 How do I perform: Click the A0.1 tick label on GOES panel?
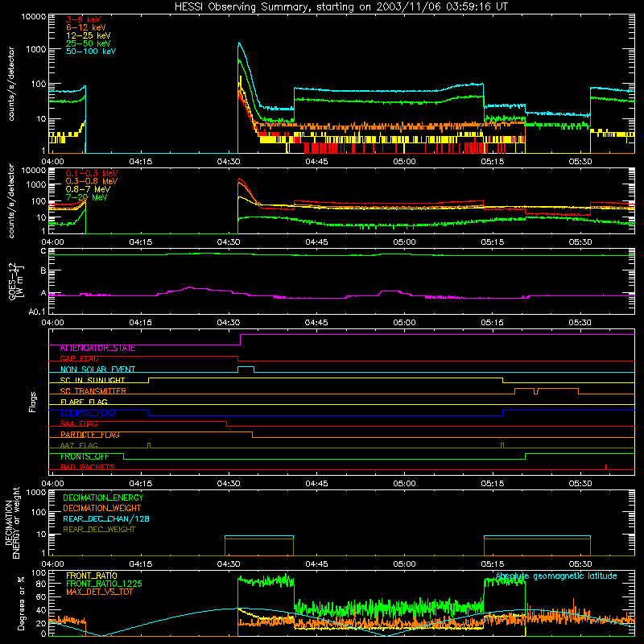coord(37,312)
